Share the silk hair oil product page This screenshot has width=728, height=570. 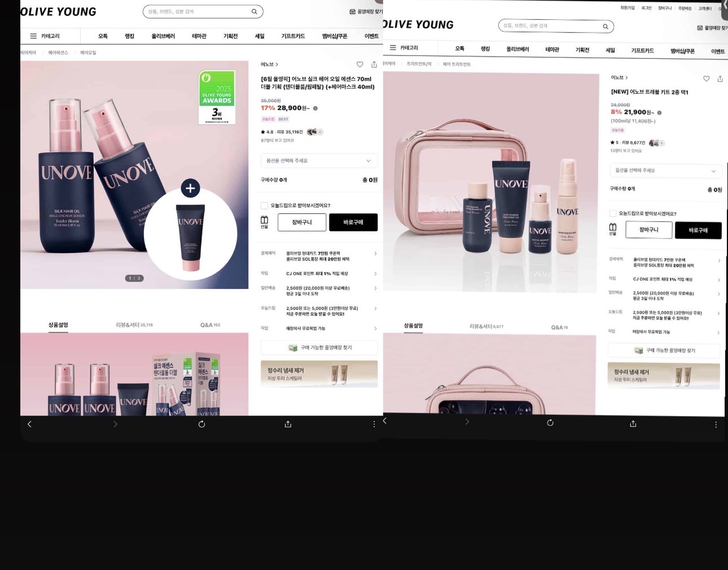374,64
